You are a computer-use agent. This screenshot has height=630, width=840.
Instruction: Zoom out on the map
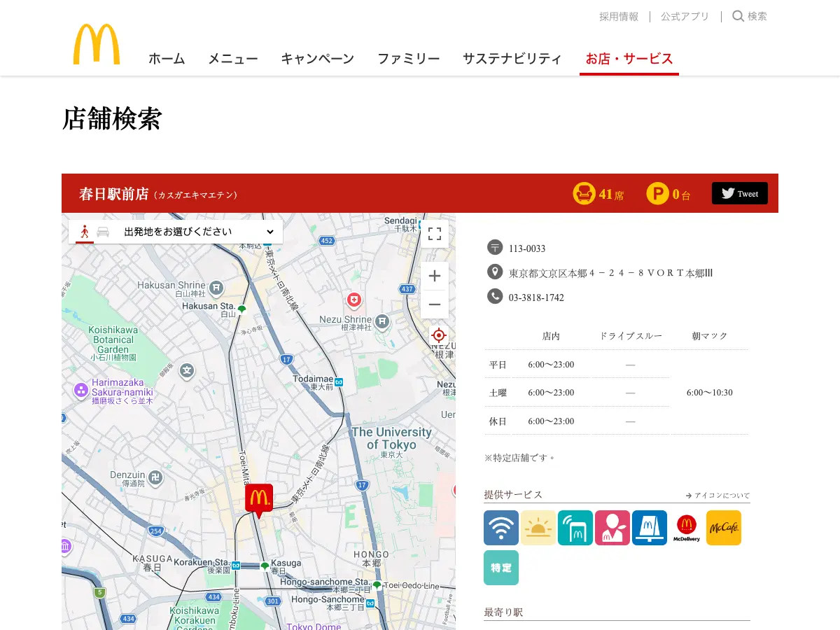435,304
